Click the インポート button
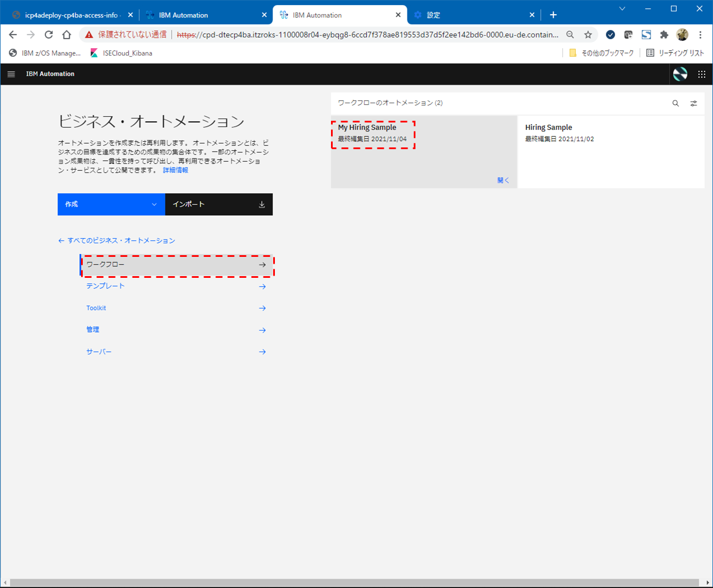The image size is (713, 588). pos(219,204)
